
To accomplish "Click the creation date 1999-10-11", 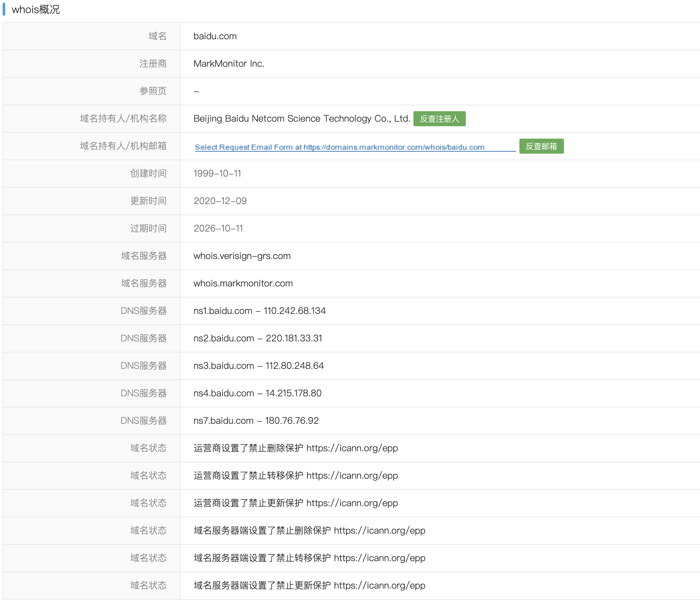I will pyautogui.click(x=217, y=174).
